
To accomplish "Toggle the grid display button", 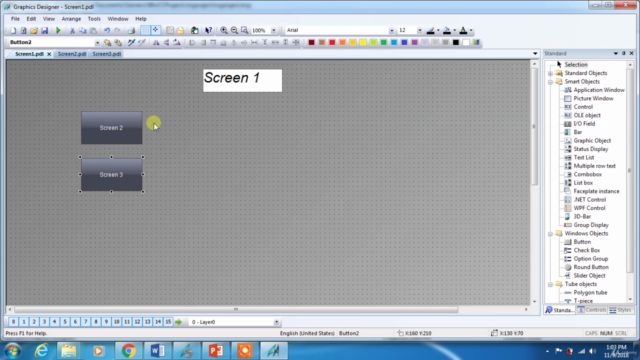I will [145, 30].
